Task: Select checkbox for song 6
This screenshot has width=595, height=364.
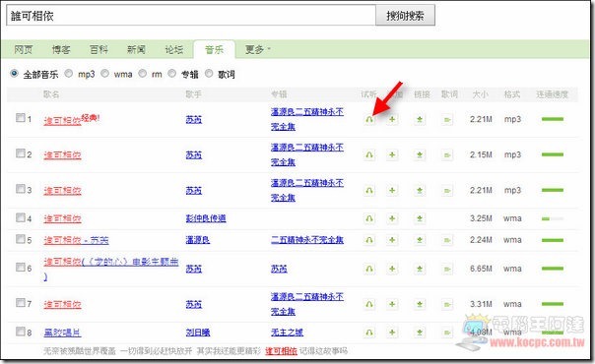Action: pyautogui.click(x=21, y=268)
